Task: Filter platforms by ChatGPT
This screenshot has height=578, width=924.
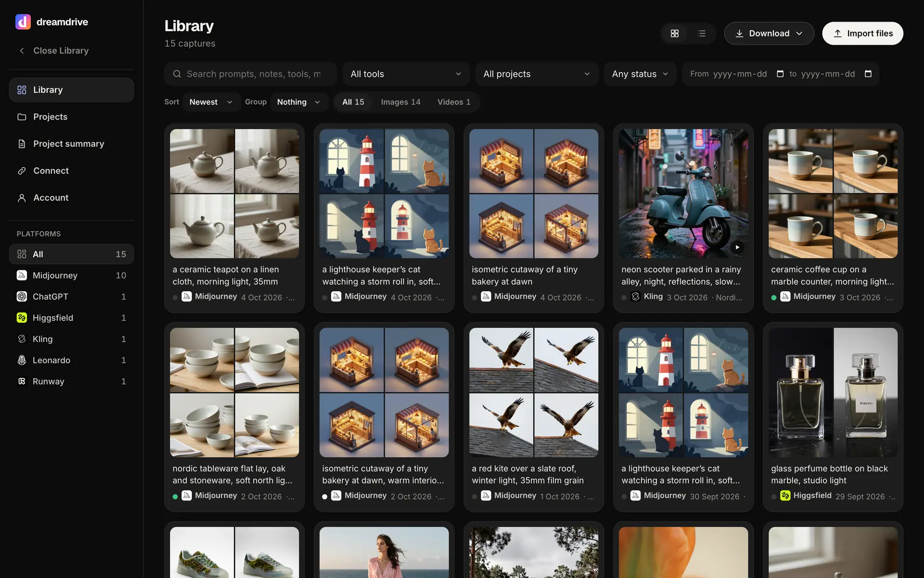Action: [71, 297]
